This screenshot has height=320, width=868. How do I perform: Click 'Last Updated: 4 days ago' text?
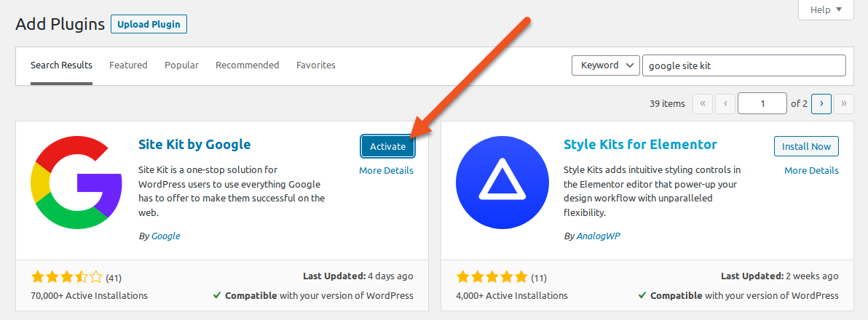pyautogui.click(x=358, y=276)
